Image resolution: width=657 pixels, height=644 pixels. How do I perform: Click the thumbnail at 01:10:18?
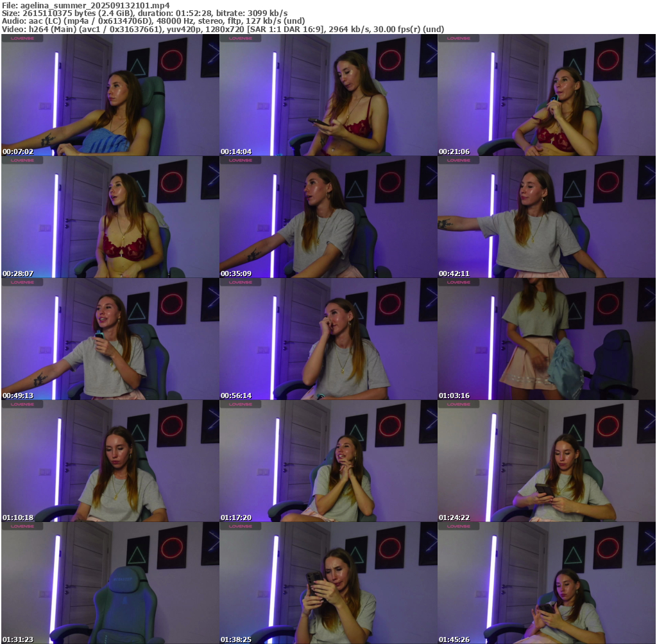point(110,461)
